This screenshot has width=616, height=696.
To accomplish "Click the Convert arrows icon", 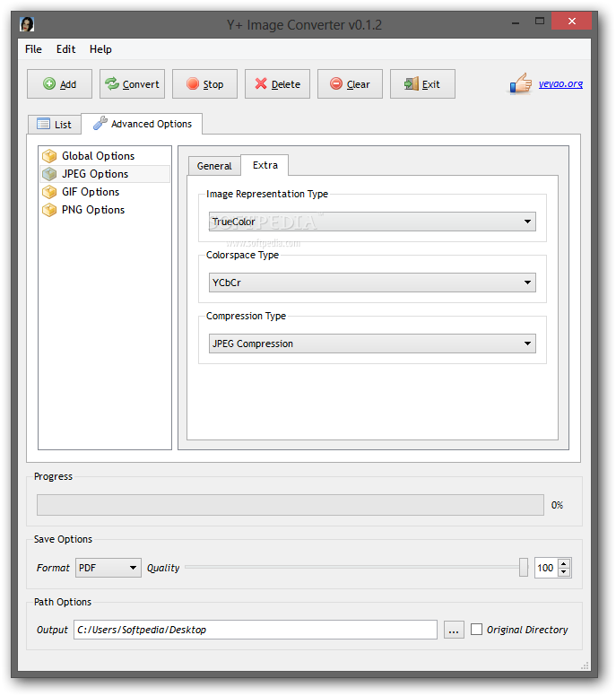I will click(x=112, y=83).
